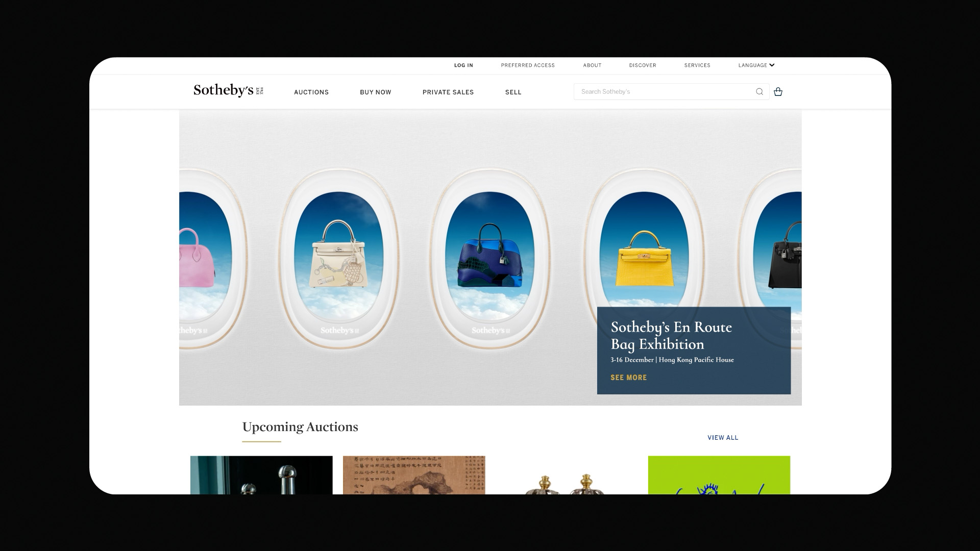Open the About menu item
Screen dimensions: 980x551
(x=592, y=65)
